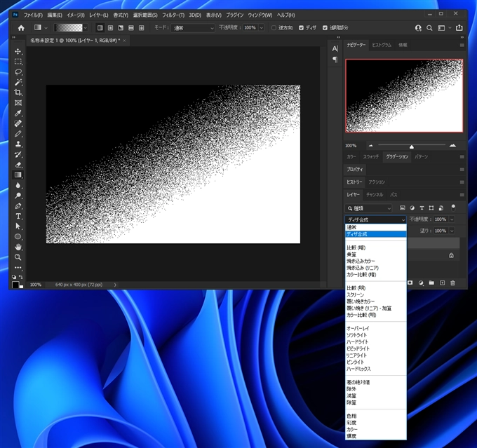Expand the layer 不透明度 dropdown arrow
The image size is (477, 448).
(451, 219)
